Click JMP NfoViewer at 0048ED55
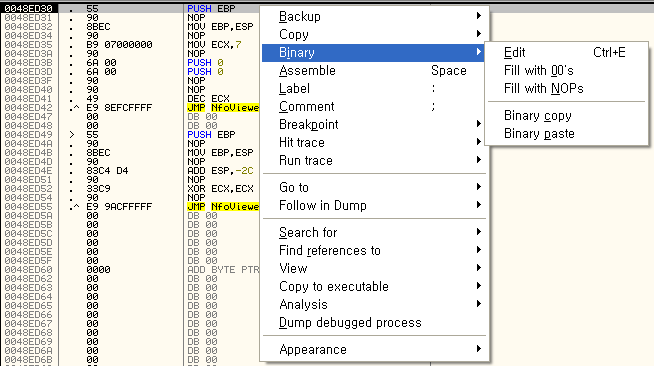 click(x=223, y=207)
